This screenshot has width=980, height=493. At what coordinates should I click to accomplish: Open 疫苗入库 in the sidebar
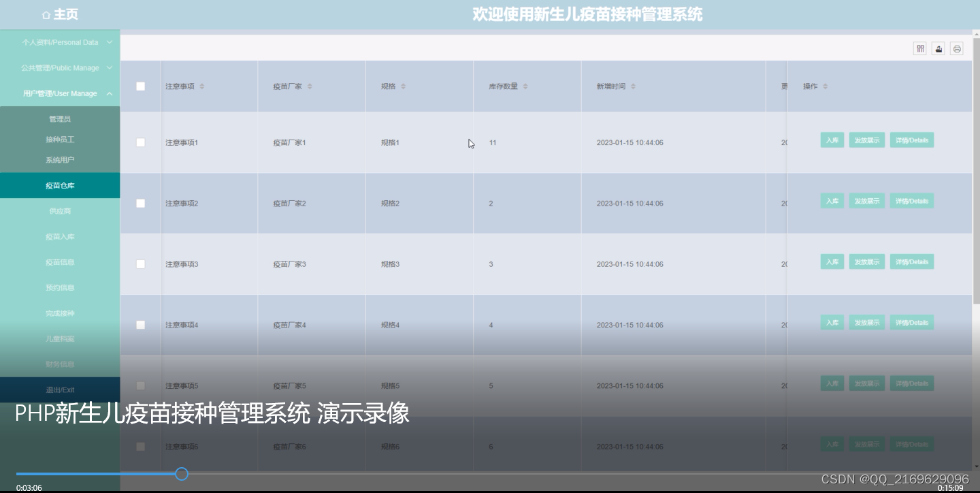pos(60,236)
